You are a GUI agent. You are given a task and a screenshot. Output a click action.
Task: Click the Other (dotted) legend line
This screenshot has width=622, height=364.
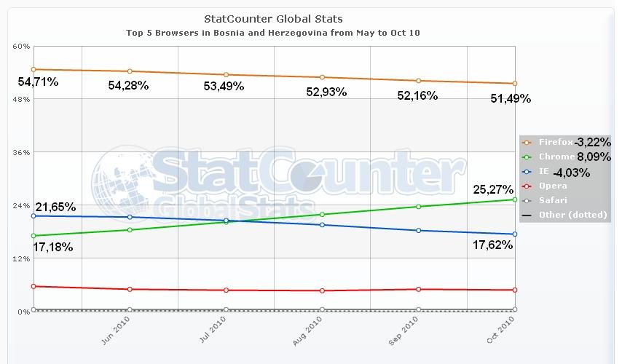[527, 215]
